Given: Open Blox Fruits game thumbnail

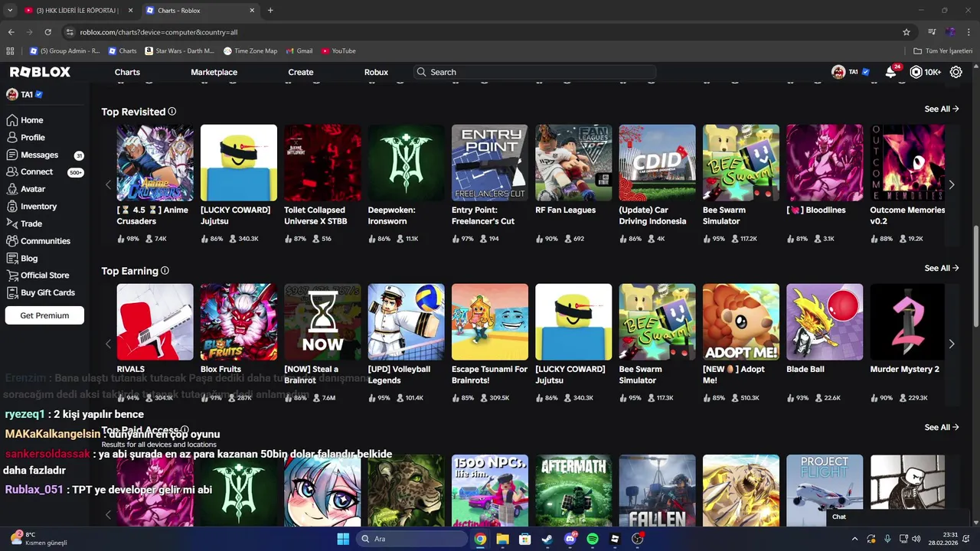Looking at the screenshot, I should (x=239, y=322).
